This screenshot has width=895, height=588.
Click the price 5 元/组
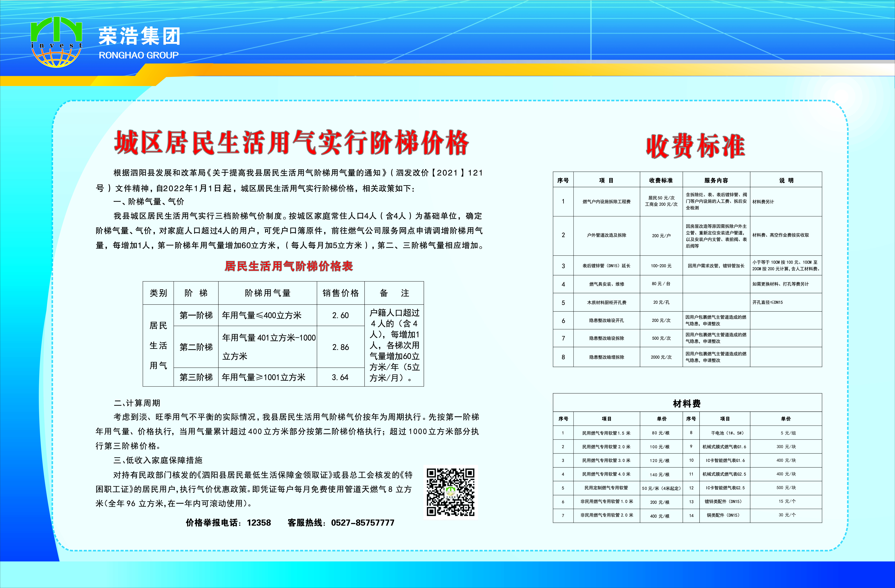coord(788,433)
